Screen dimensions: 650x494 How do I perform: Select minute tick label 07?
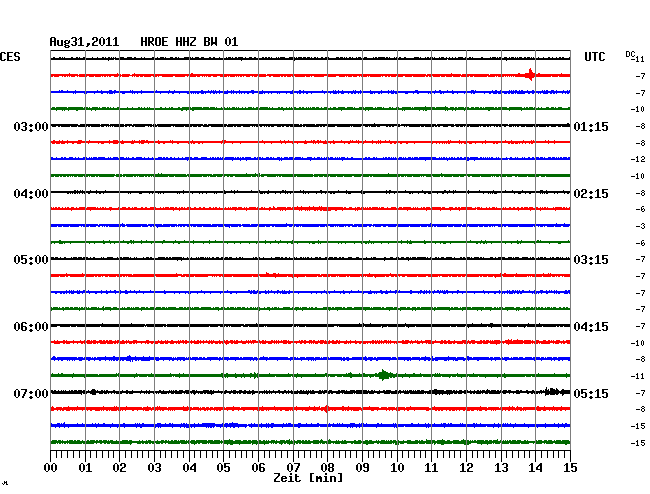[x=293, y=468]
